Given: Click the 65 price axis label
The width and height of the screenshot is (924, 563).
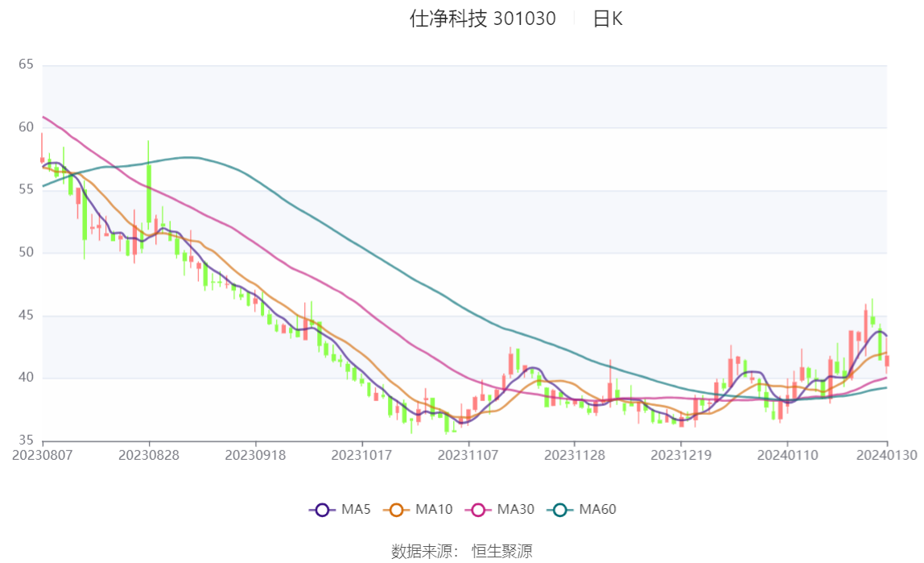Looking at the screenshot, I should coord(26,64).
